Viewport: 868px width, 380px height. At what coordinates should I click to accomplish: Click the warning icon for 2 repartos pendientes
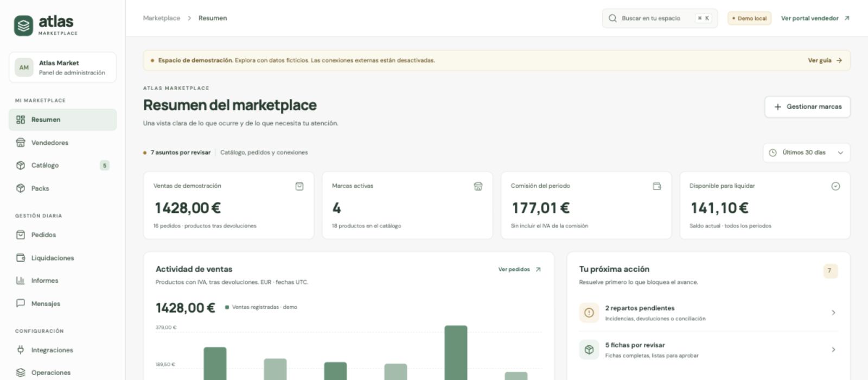click(589, 313)
